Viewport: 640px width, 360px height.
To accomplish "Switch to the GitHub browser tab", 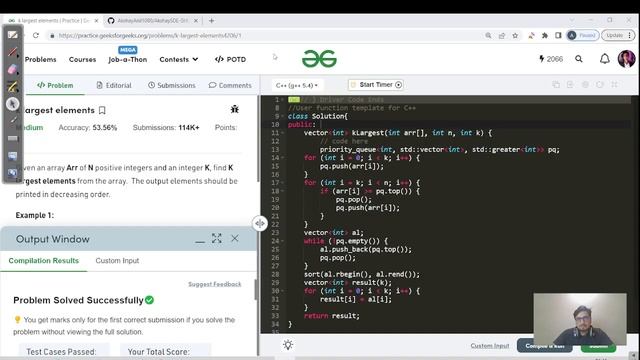I will [x=152, y=20].
